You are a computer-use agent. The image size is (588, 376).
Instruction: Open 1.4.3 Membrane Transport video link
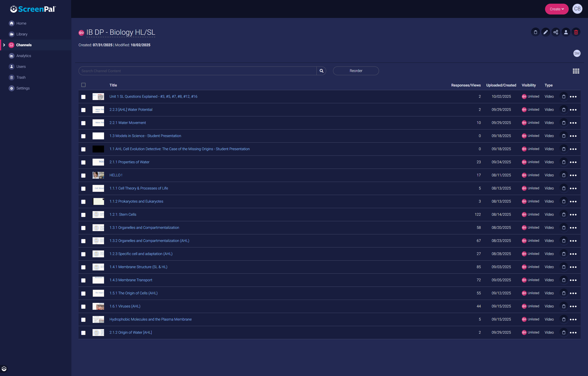131,280
